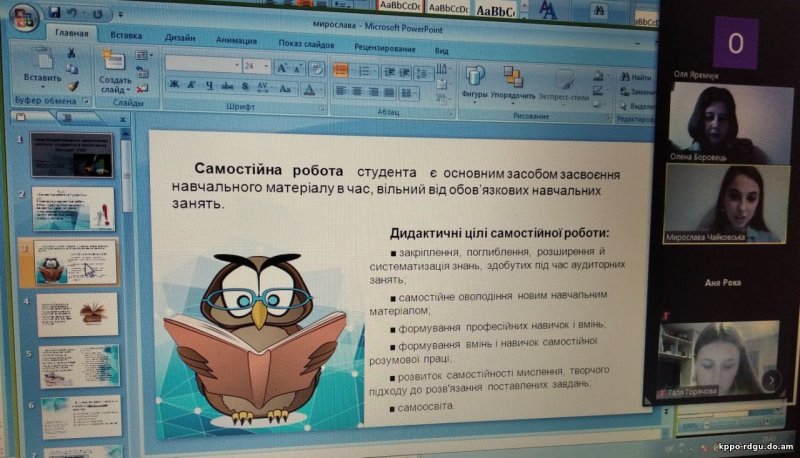Open the Показ слайдов ribbon tab
Image resolution: width=800 pixels, height=458 pixels.
[x=306, y=44]
